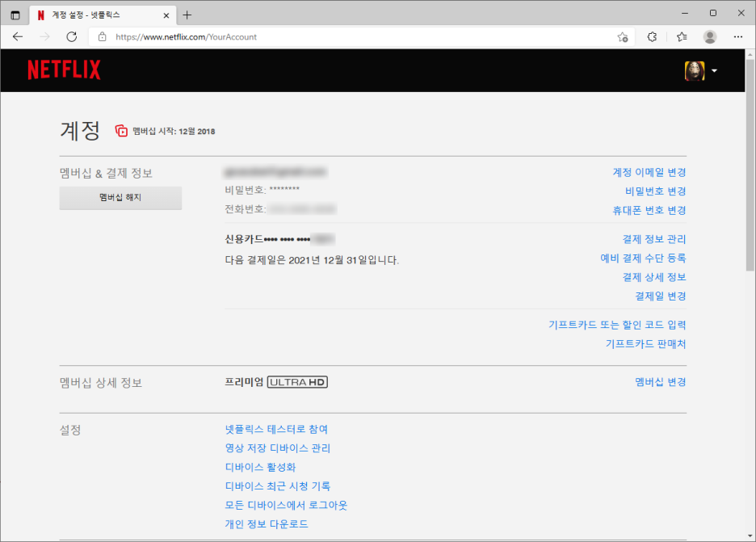
Task: Open 영상 저장 디바이스 관리 link
Action: coord(278,448)
